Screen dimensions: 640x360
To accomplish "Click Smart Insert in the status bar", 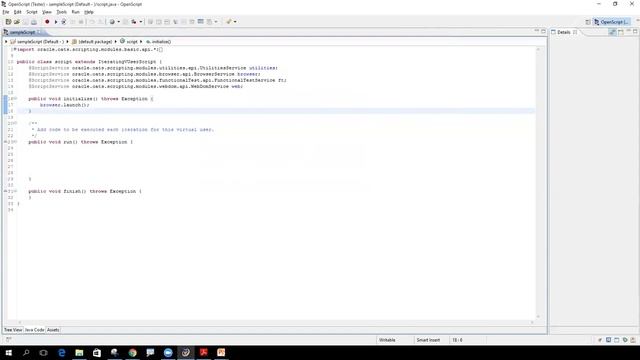I will coord(428,340).
